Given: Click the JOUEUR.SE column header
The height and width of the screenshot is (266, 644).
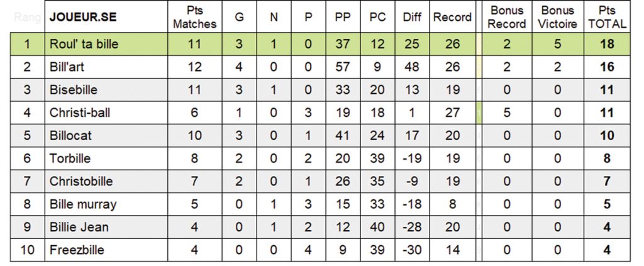Looking at the screenshot, I should coord(106,17).
